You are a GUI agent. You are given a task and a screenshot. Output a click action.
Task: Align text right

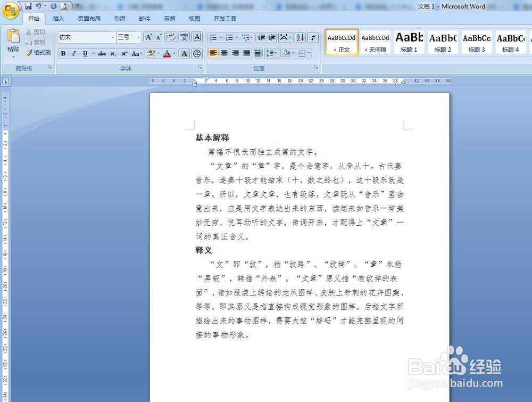pos(235,53)
